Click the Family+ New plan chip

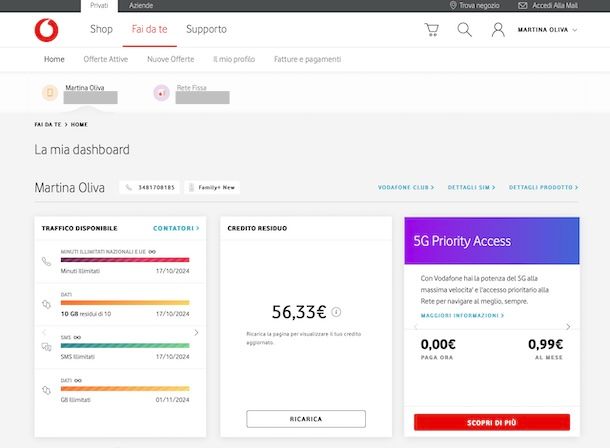(212, 187)
